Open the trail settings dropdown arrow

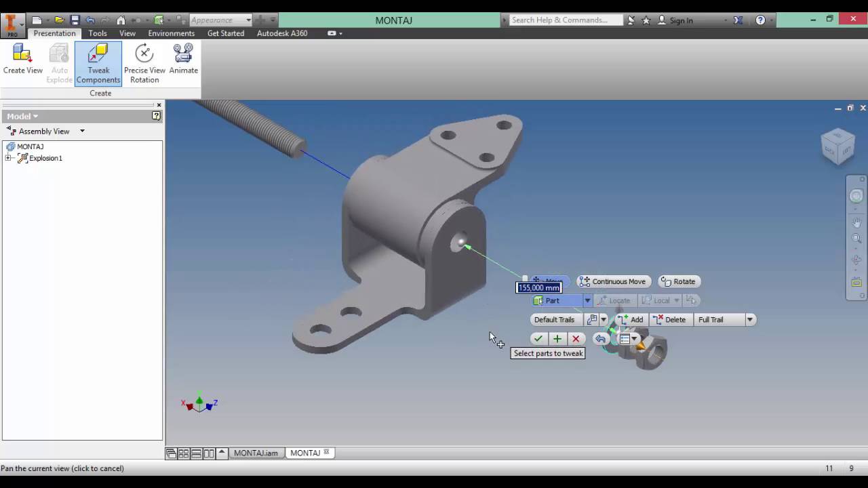click(603, 320)
